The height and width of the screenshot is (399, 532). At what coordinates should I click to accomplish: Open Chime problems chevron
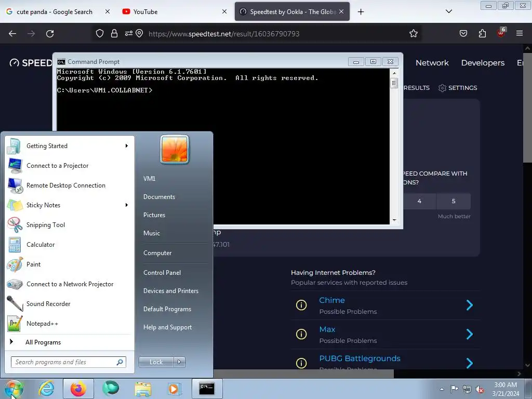click(x=470, y=305)
